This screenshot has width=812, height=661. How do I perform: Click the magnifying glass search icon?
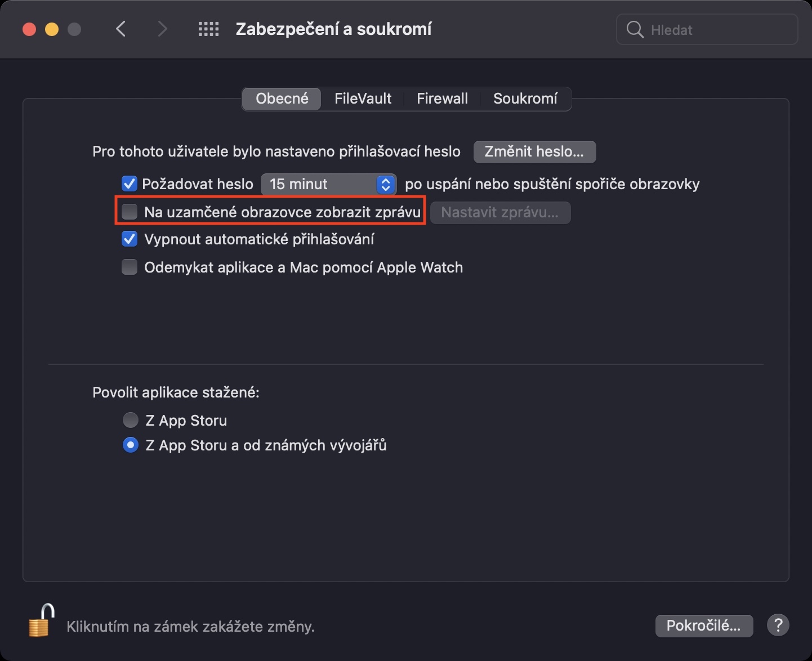coord(635,30)
